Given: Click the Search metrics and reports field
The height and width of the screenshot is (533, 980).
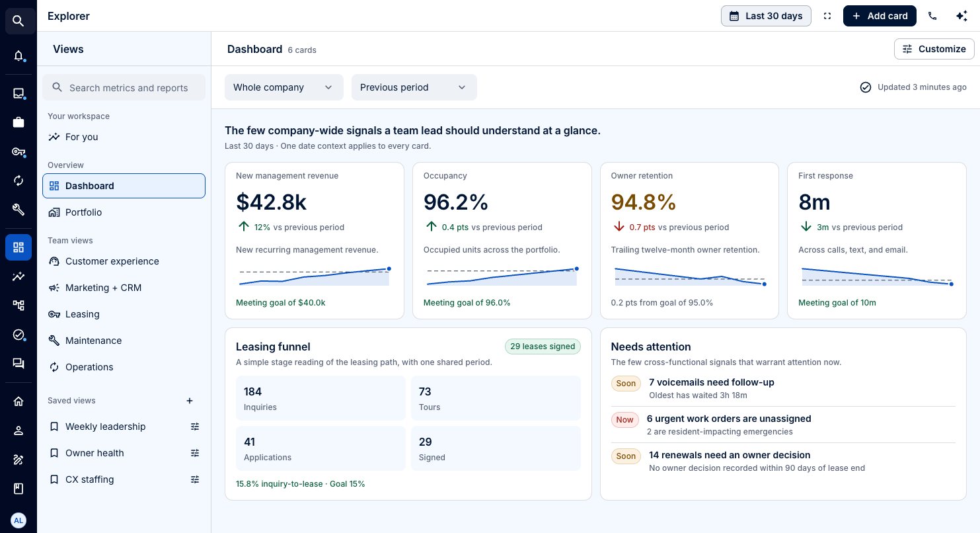Looking at the screenshot, I should 124,87.
